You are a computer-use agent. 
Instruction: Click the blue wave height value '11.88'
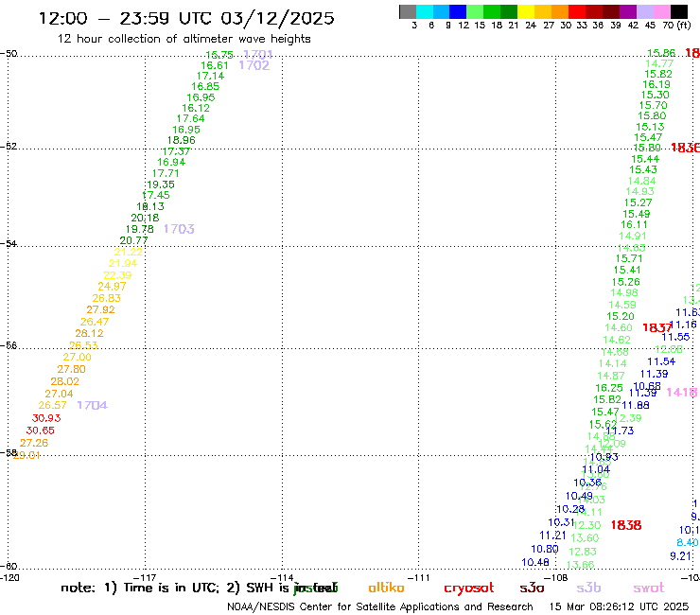tap(636, 406)
